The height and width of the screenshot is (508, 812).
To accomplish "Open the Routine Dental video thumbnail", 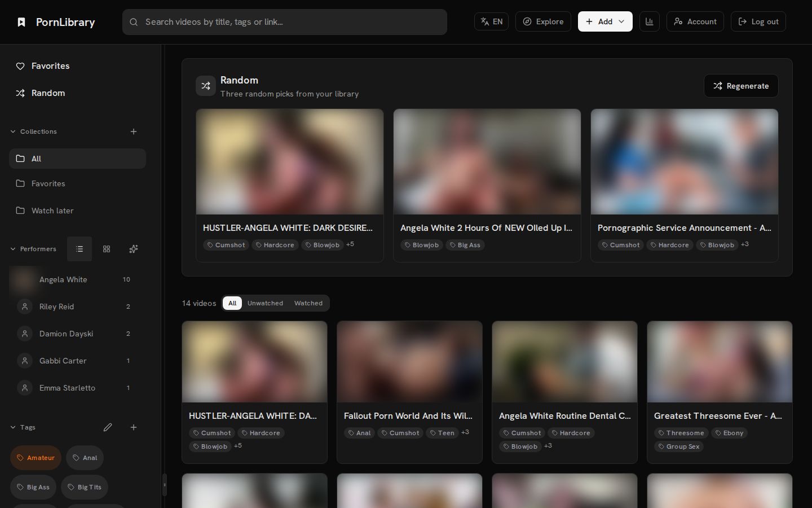I will 564,362.
